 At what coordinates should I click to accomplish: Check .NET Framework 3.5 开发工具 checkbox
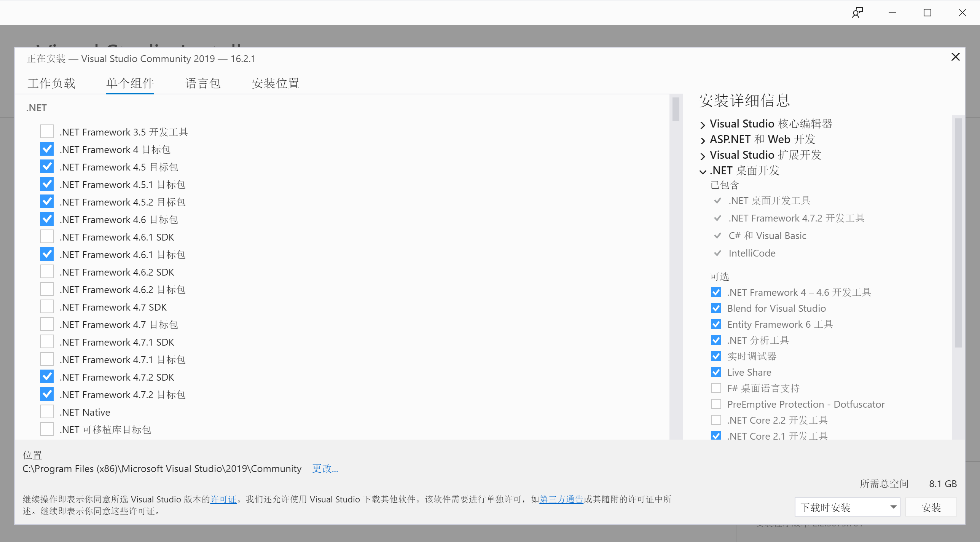point(47,132)
